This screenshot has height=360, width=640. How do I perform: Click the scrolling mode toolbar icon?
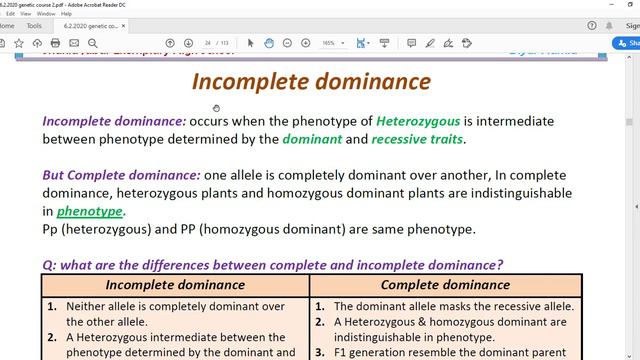coord(384,43)
